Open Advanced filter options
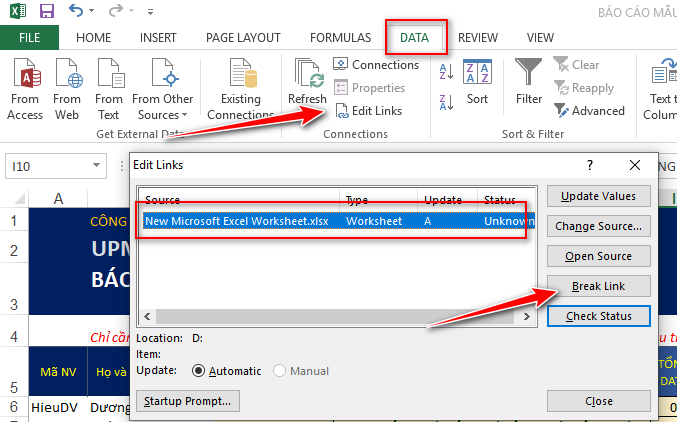 click(x=589, y=111)
